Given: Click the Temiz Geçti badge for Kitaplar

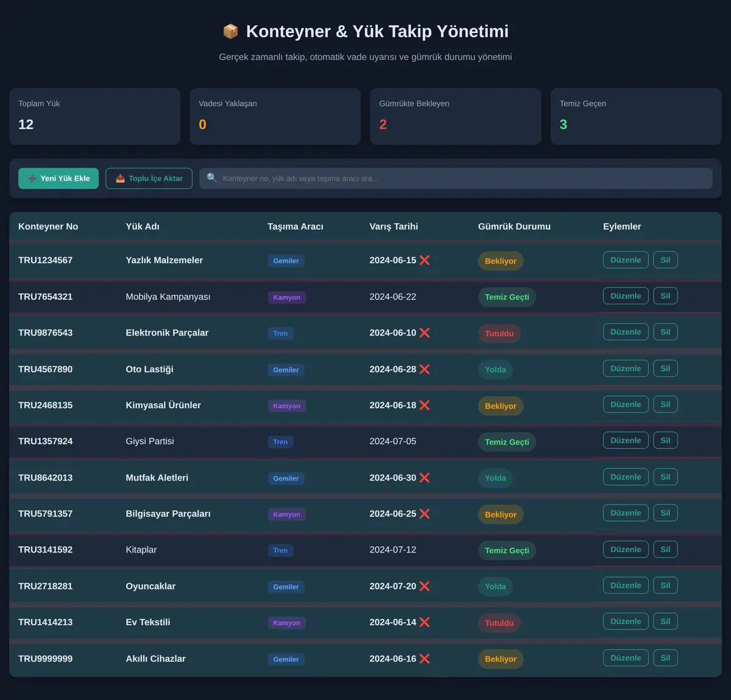Looking at the screenshot, I should point(507,550).
